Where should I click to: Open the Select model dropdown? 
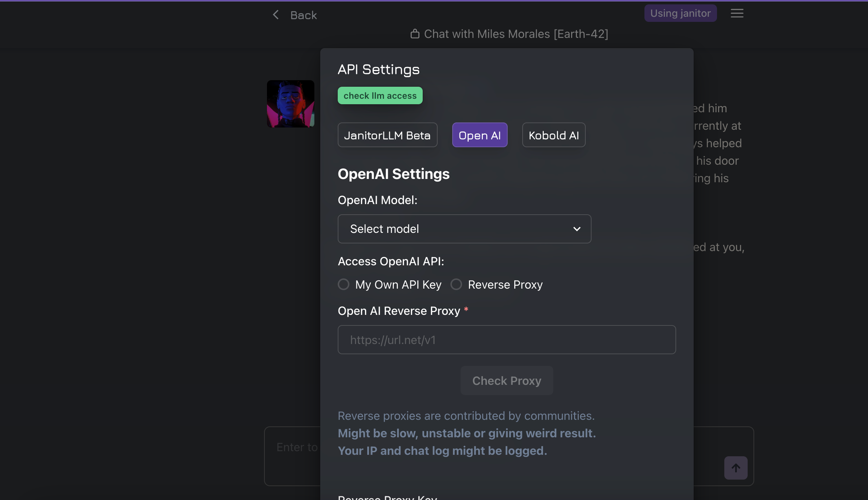464,229
